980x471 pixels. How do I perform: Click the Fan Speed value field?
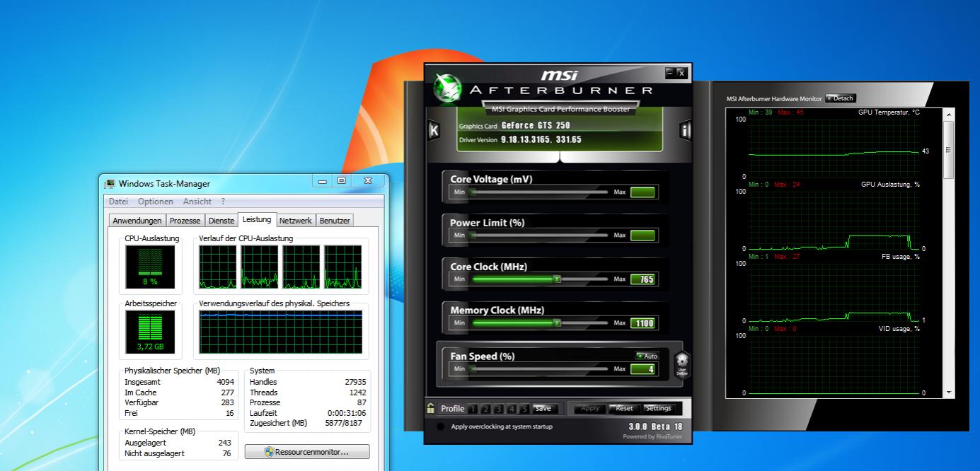click(642, 368)
